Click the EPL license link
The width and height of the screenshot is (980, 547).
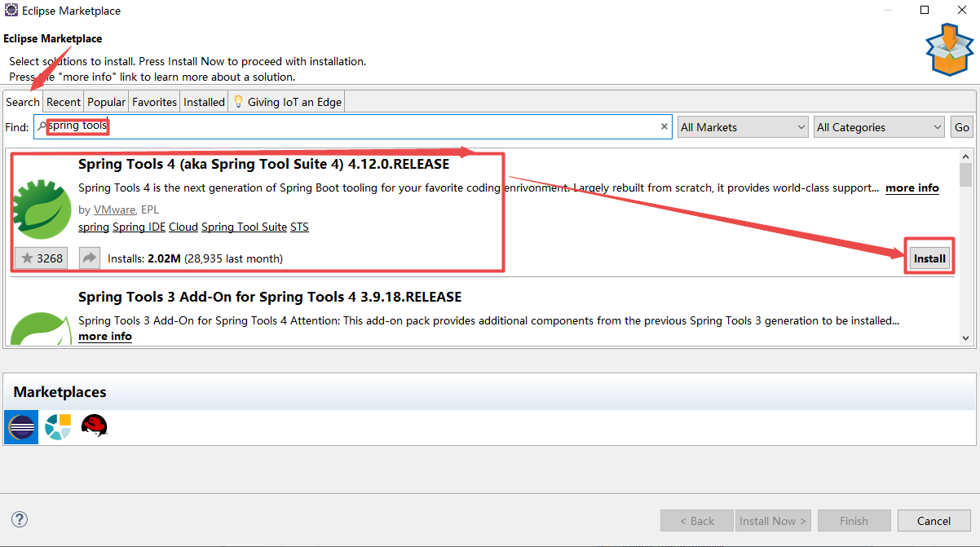[150, 210]
